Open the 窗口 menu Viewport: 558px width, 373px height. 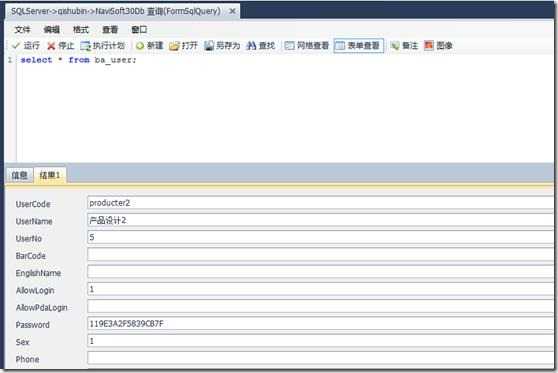point(139,30)
